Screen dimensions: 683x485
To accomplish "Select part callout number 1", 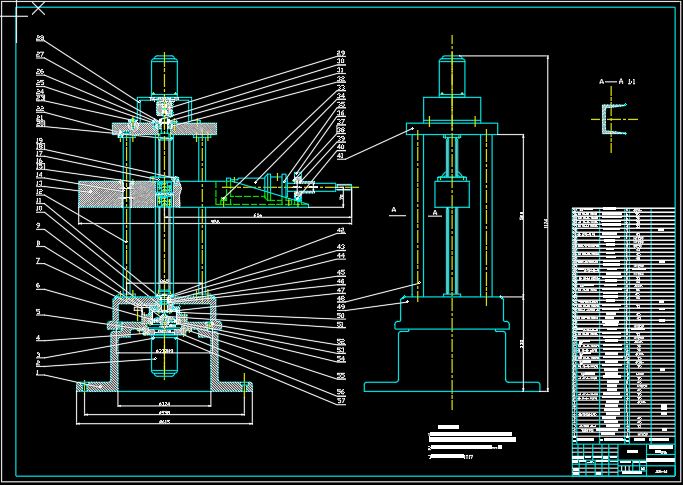I will [38, 372].
